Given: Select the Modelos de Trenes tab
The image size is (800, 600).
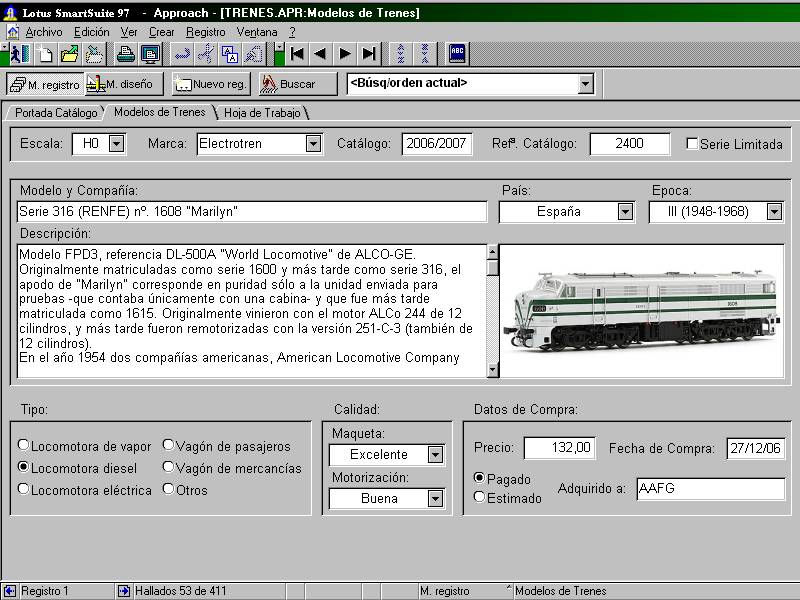Looking at the screenshot, I should [x=160, y=112].
